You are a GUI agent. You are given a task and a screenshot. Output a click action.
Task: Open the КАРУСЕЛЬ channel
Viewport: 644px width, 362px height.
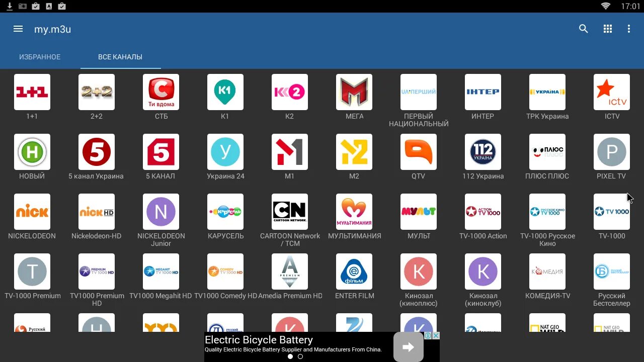pos(225,212)
